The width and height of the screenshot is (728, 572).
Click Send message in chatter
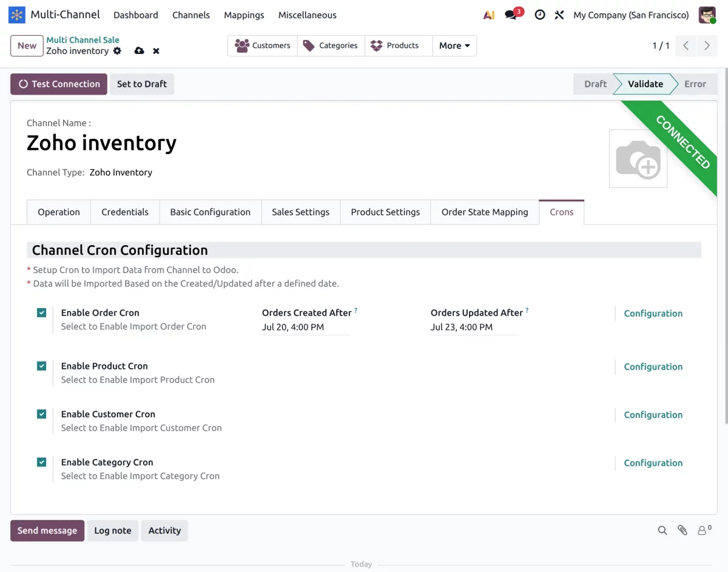pos(47,531)
